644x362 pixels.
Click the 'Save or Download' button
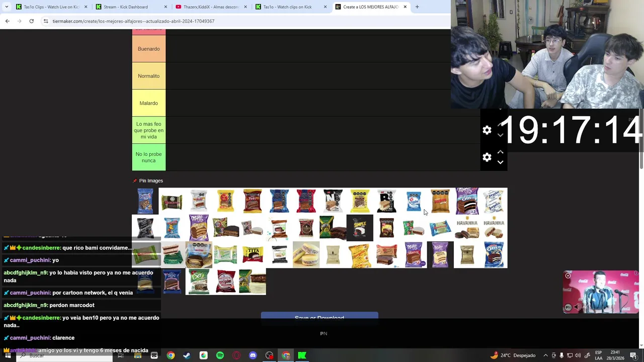coord(319,318)
